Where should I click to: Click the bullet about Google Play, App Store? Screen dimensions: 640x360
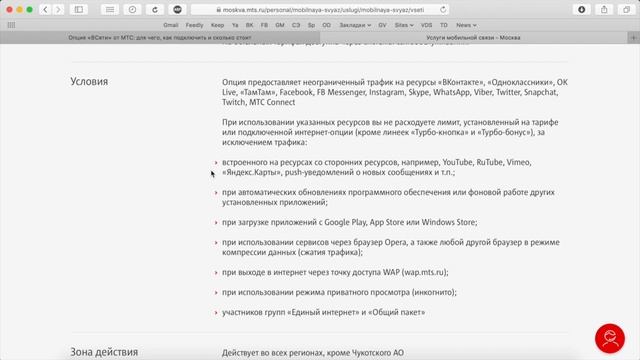[x=349, y=222]
